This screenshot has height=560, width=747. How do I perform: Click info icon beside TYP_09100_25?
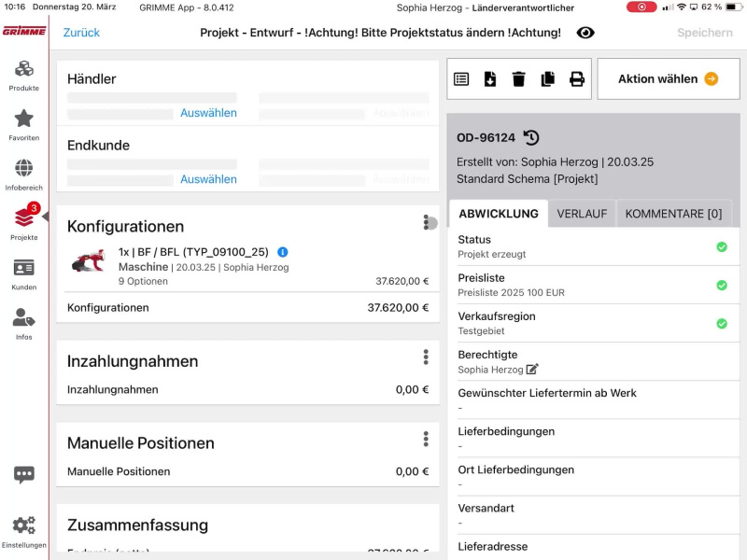coord(283,252)
